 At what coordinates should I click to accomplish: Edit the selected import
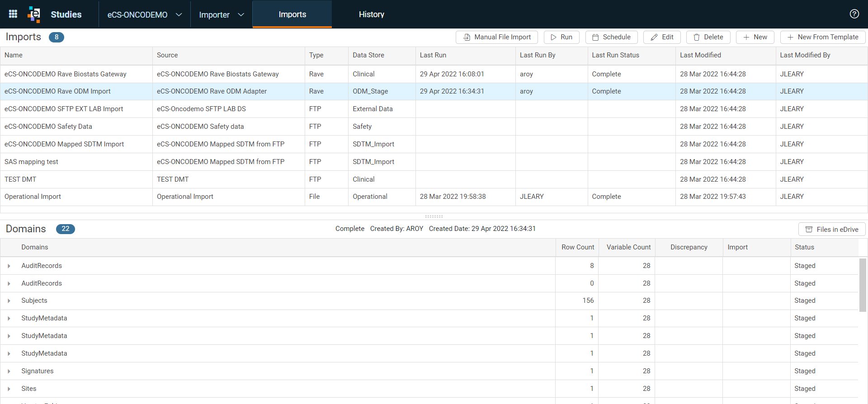(x=662, y=37)
